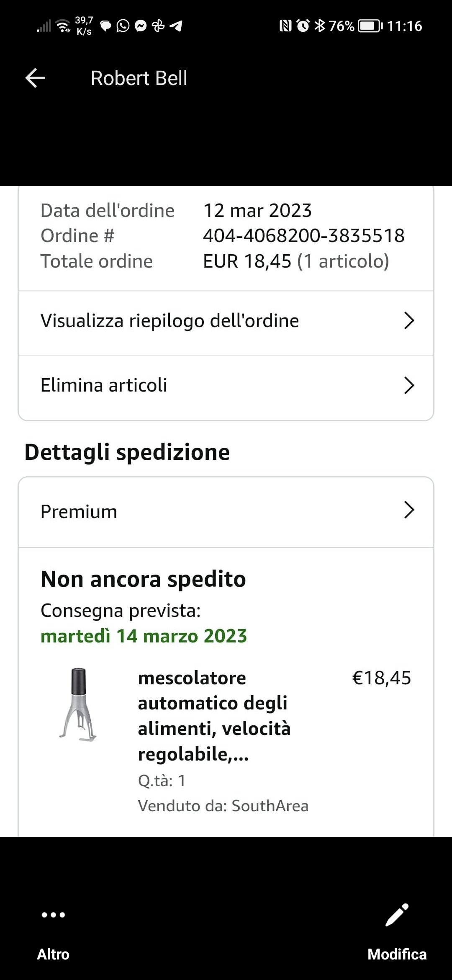The image size is (452, 980).
Task: Tap the NFC status icon
Action: coord(285,26)
